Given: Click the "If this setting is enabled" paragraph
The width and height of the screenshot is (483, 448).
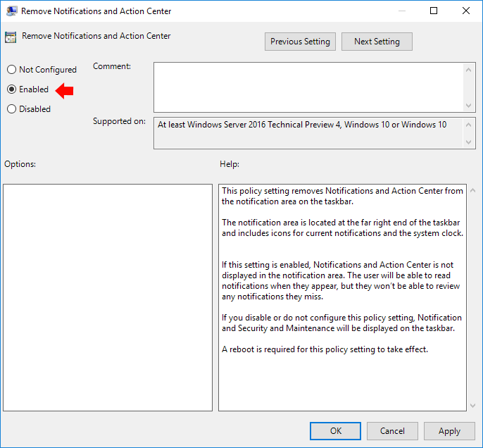Looking at the screenshot, I should [x=341, y=280].
